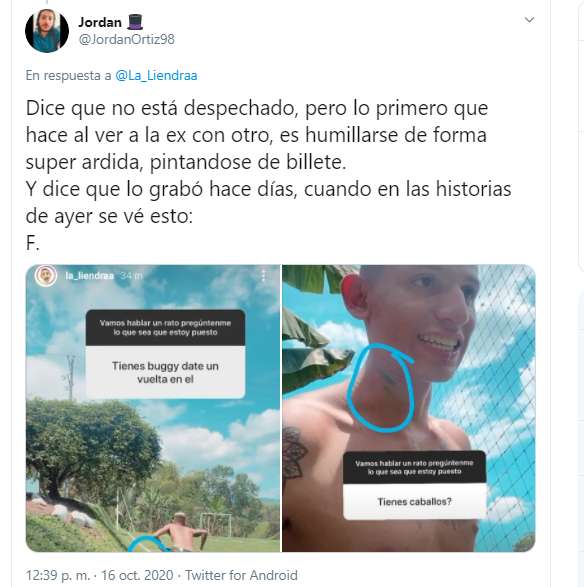Select the tweet body text
This screenshot has height=587, width=584.
[x=268, y=176]
